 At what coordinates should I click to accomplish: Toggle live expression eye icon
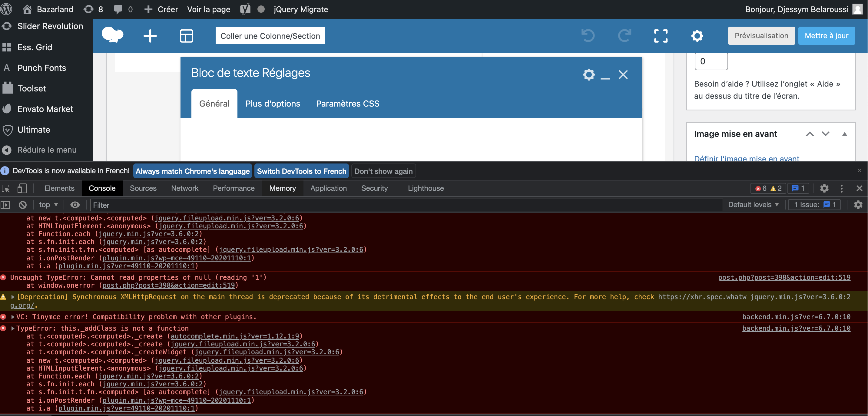[x=75, y=204]
